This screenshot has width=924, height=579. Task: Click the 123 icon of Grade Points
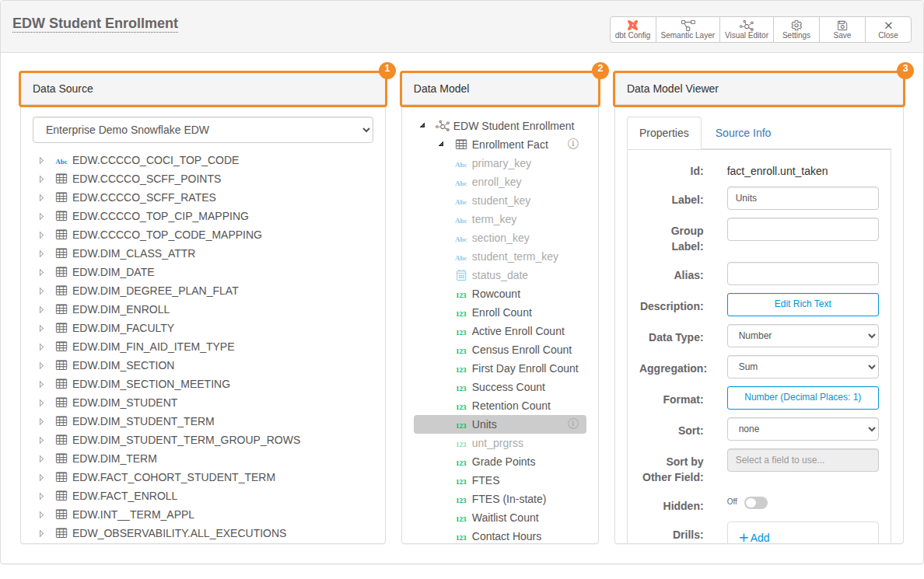(460, 463)
